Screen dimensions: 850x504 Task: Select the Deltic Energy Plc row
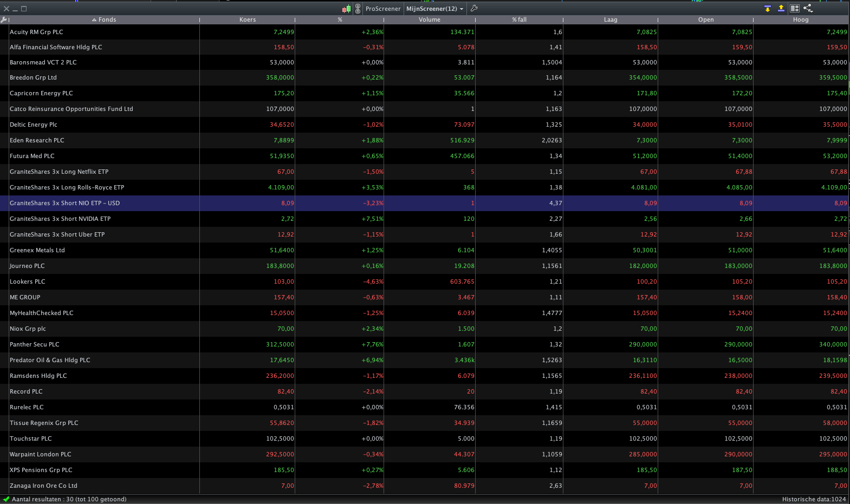424,125
